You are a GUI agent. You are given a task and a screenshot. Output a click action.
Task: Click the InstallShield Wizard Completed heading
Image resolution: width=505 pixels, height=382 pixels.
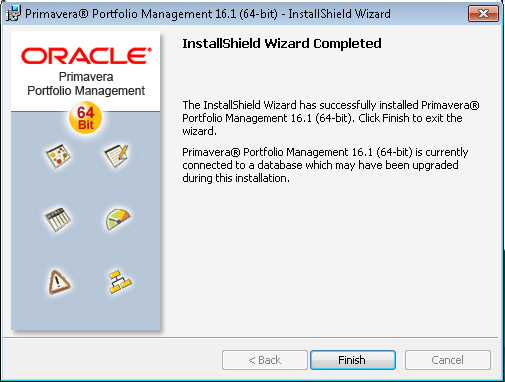[x=282, y=44]
